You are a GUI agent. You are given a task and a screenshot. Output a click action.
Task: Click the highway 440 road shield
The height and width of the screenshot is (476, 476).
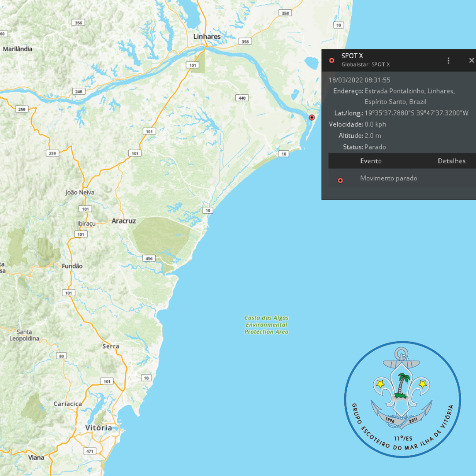pos(242,98)
